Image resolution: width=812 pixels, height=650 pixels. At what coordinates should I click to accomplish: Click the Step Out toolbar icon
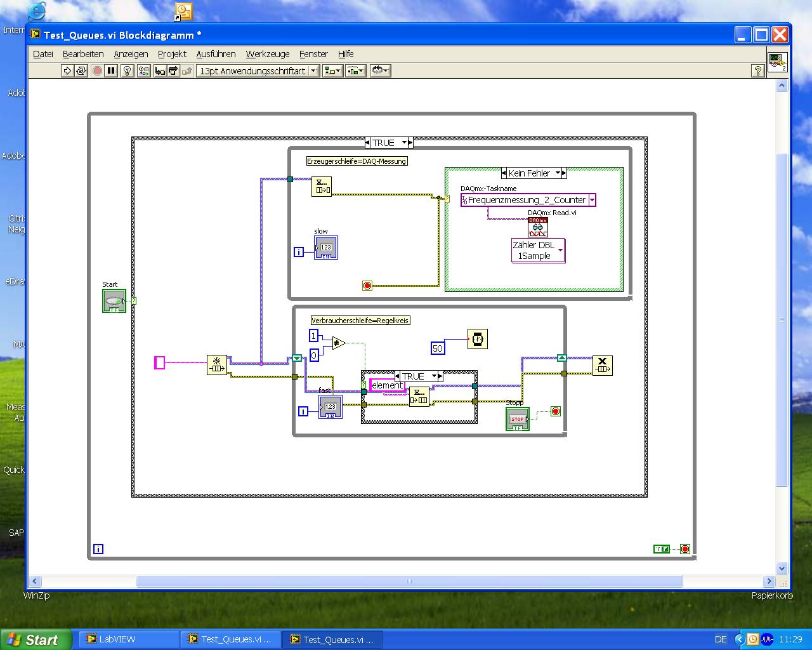tap(187, 71)
